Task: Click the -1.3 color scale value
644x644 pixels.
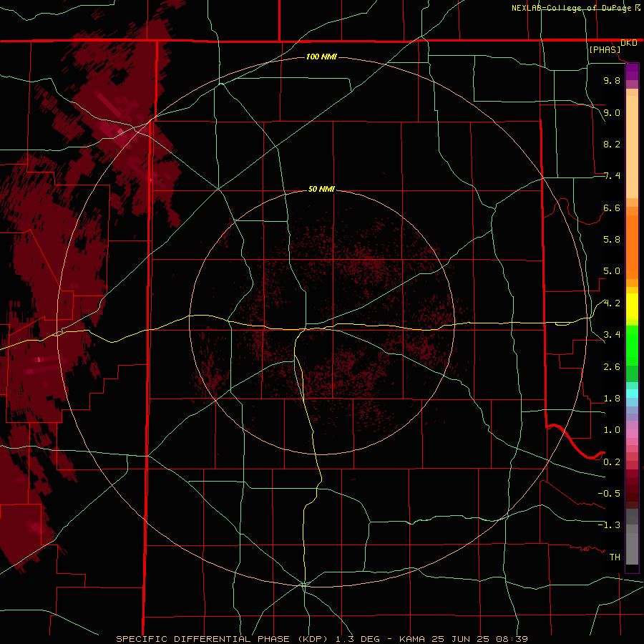Action: 609,525
